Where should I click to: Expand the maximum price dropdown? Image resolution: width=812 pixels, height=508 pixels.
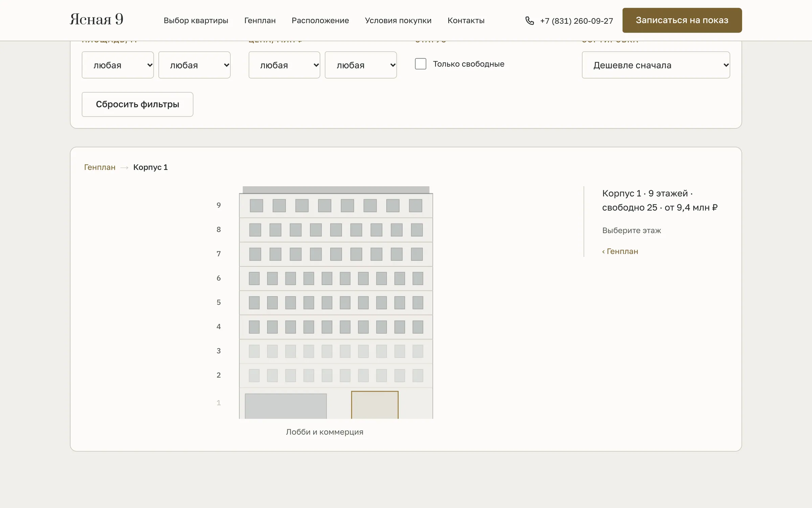[x=361, y=65]
